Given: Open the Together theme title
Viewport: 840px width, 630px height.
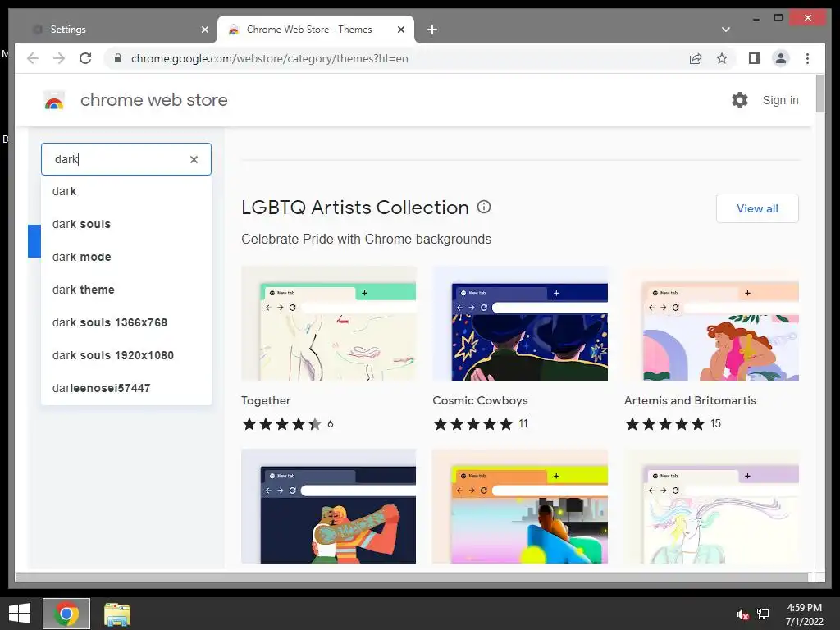Looking at the screenshot, I should click(266, 400).
